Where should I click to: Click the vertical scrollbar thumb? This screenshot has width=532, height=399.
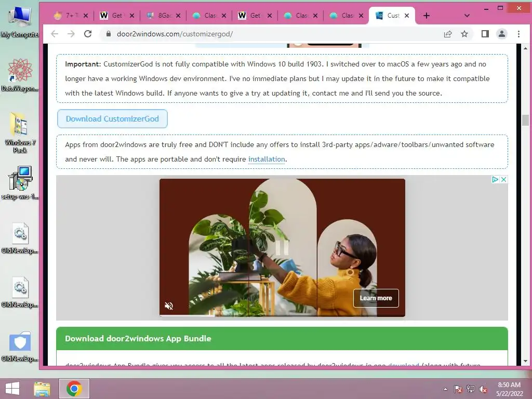coord(526,120)
